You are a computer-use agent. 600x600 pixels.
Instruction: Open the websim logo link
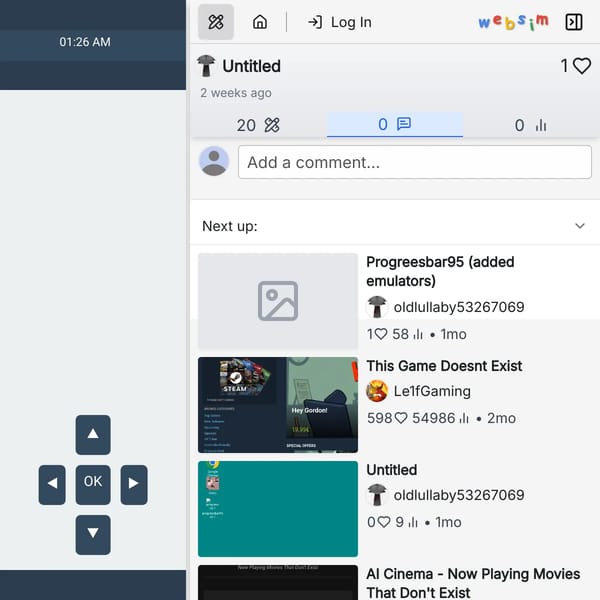coord(513,22)
